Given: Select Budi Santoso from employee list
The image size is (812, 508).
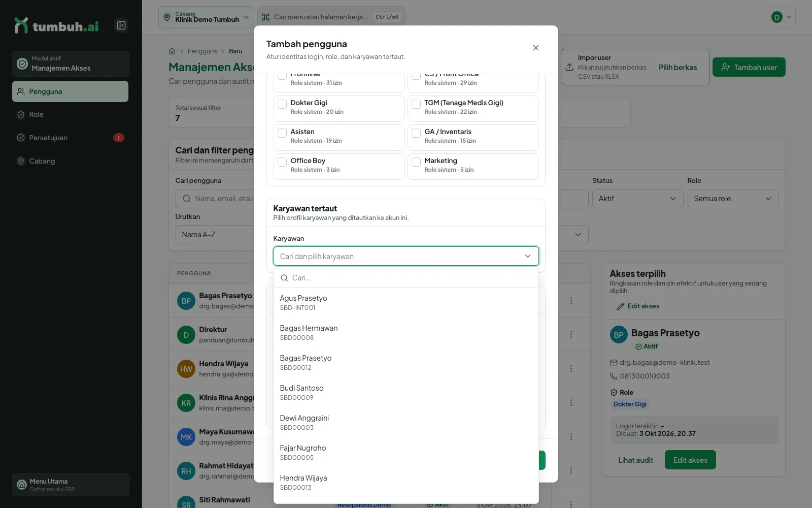Looking at the screenshot, I should tap(406, 392).
